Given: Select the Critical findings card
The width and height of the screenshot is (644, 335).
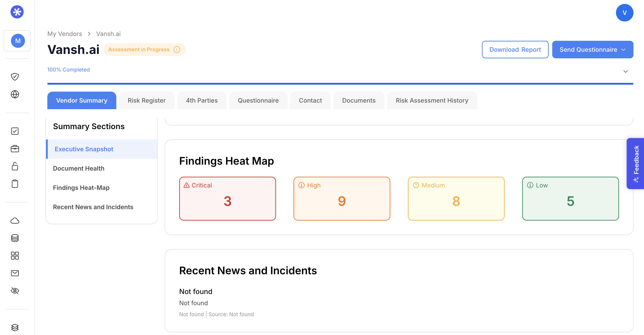Looking at the screenshot, I should [x=227, y=198].
